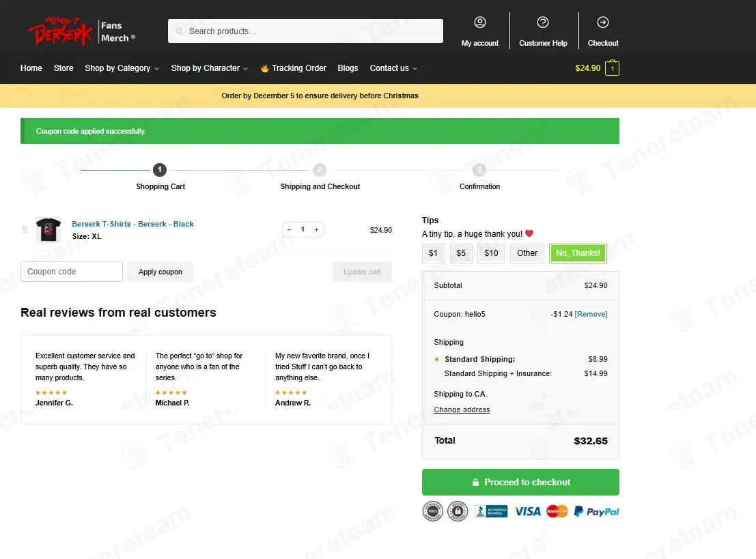Click the Checkout arrow icon
756x559 pixels.
coord(602,22)
